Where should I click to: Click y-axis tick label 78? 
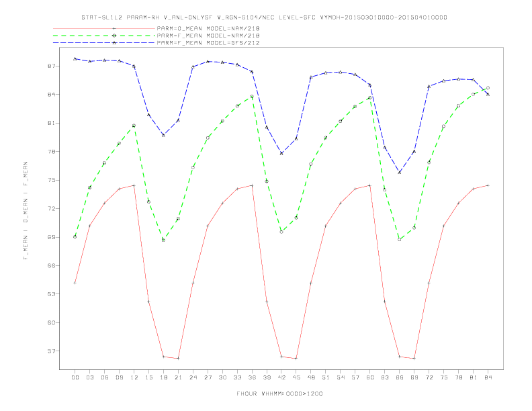[x=51, y=152]
